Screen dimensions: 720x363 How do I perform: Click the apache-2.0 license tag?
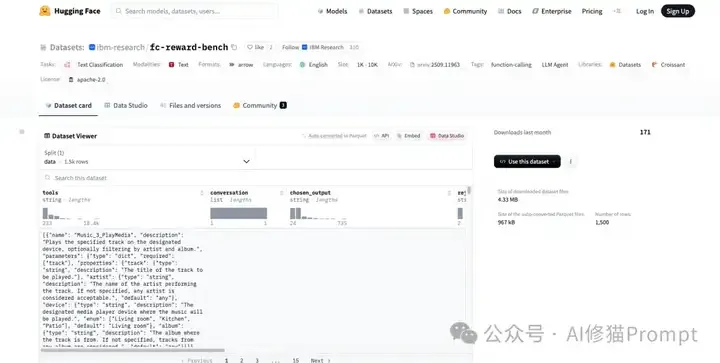coord(87,79)
